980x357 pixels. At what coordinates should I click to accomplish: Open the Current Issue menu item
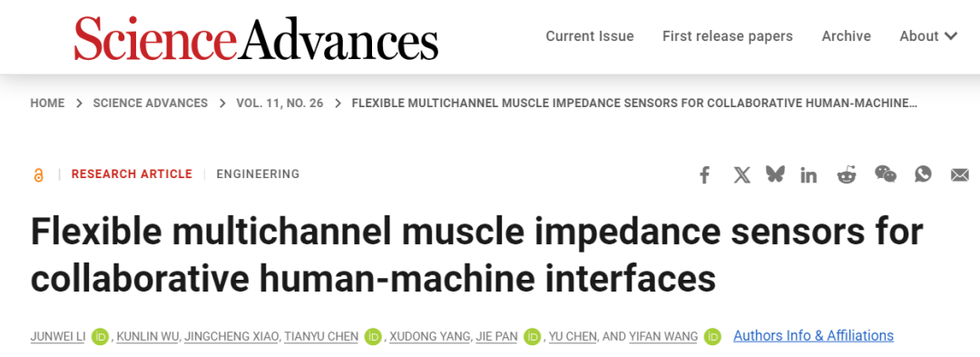point(590,36)
